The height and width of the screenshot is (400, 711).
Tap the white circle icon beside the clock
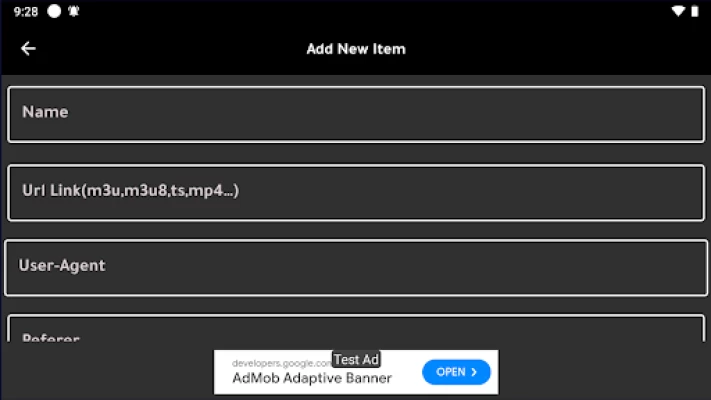(54, 11)
